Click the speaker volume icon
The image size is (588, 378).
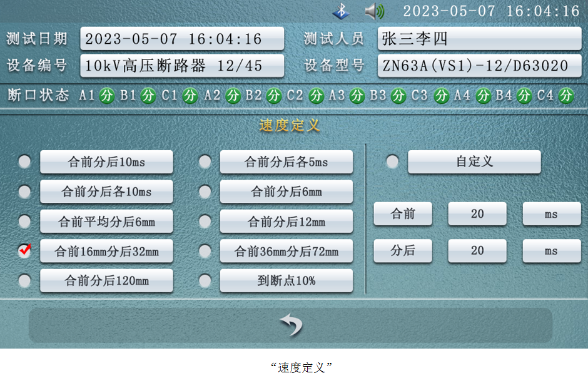(x=375, y=11)
